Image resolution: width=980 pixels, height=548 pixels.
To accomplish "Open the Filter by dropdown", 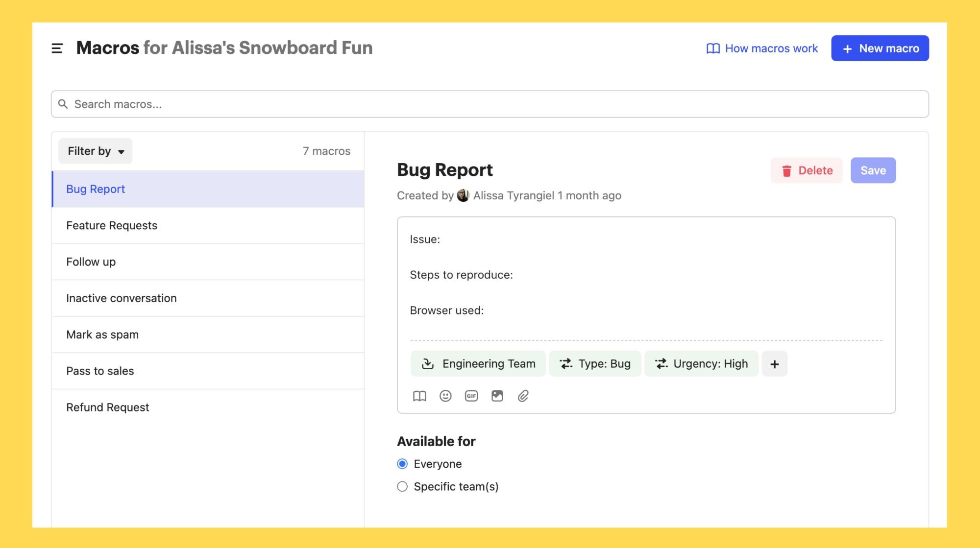I will 96,151.
